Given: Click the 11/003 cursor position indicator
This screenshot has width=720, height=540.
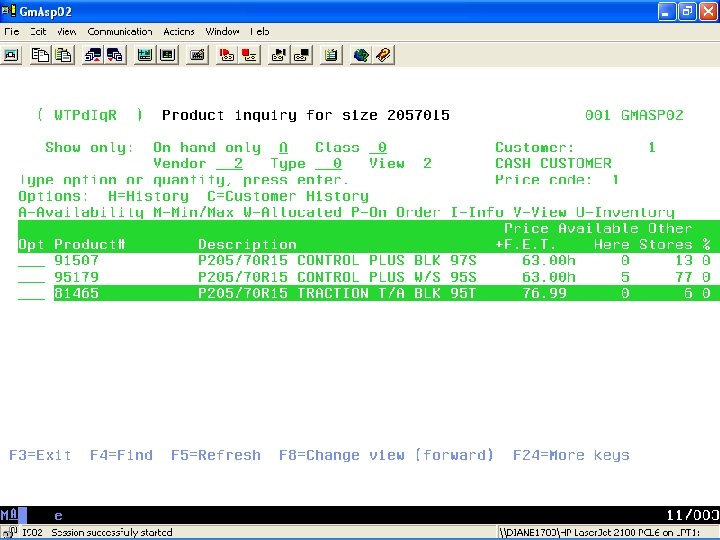Looking at the screenshot, I should click(693, 515).
